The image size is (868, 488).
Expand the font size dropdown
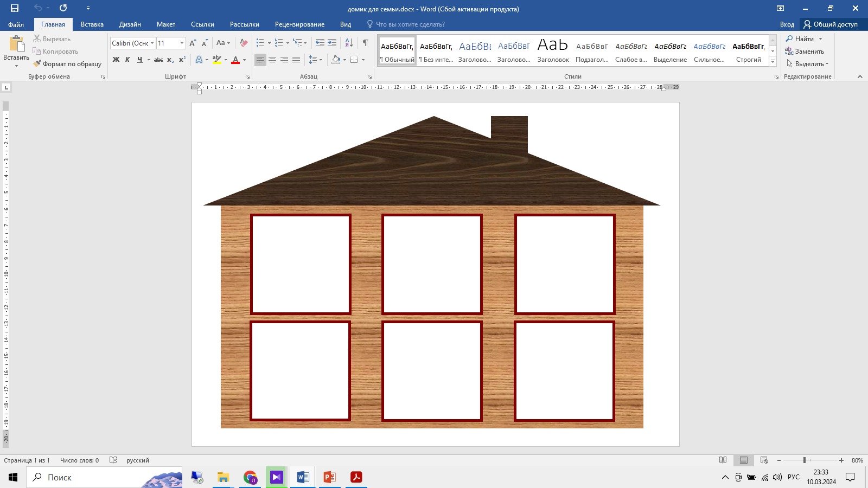coord(182,43)
